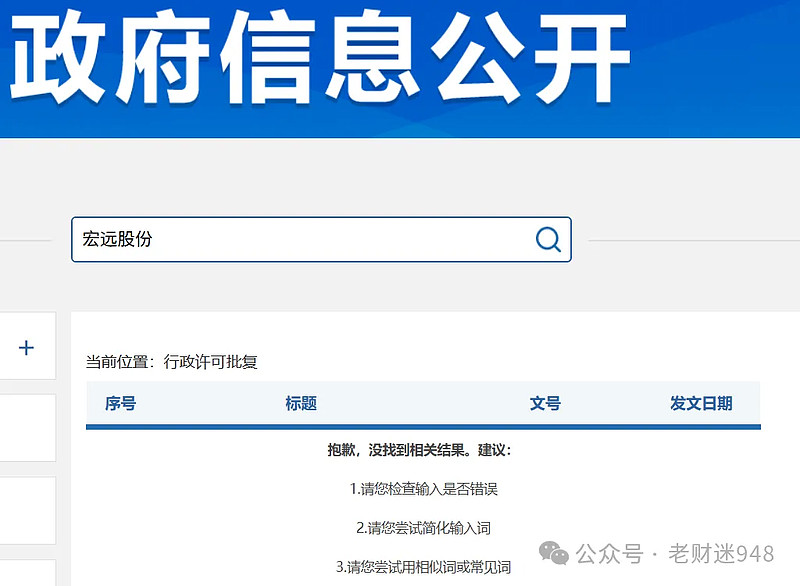
Task: Click suggestion 2.请您尝试简化输入词
Action: (423, 528)
